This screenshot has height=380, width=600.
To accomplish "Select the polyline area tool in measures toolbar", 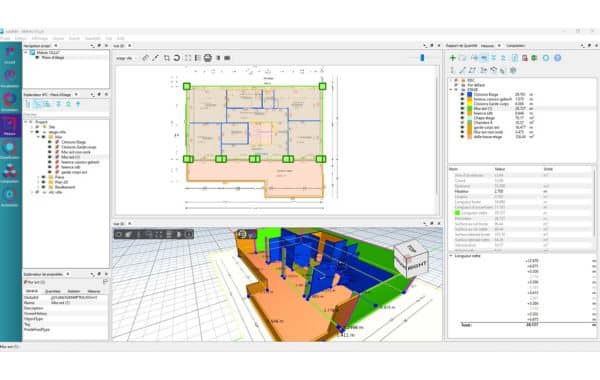I will 472,70.
